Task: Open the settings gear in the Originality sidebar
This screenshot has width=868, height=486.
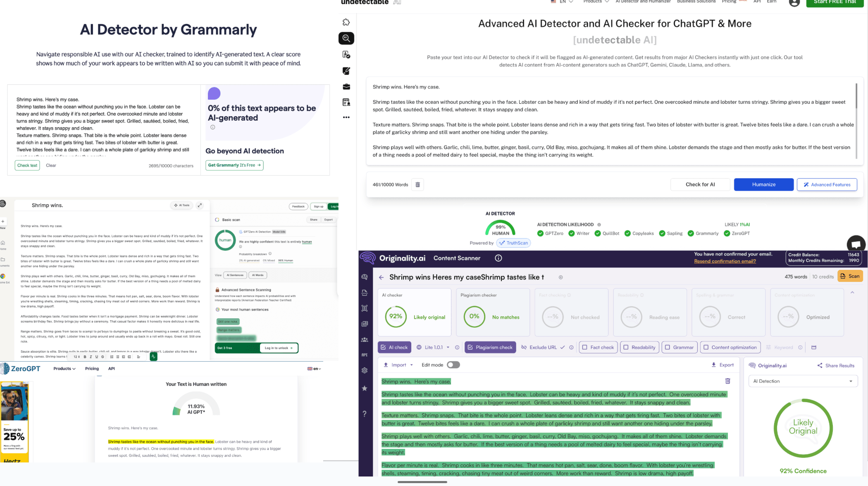Action: tap(365, 371)
